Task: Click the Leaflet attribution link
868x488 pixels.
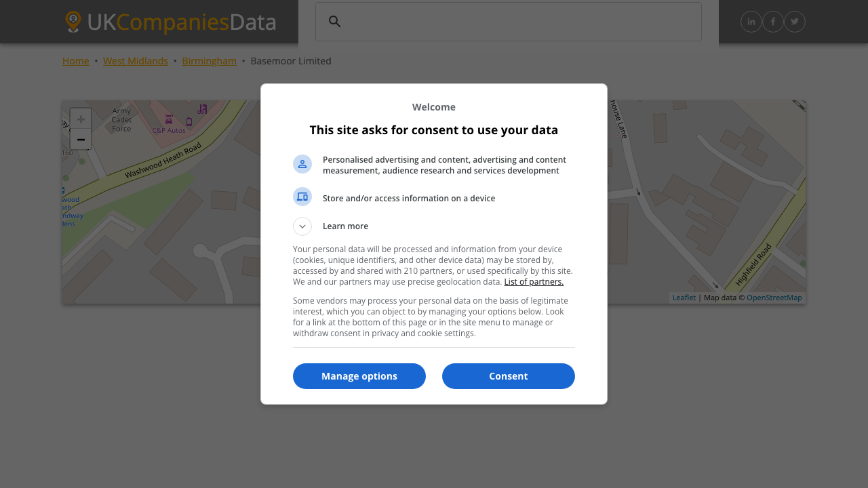Action: [684, 298]
